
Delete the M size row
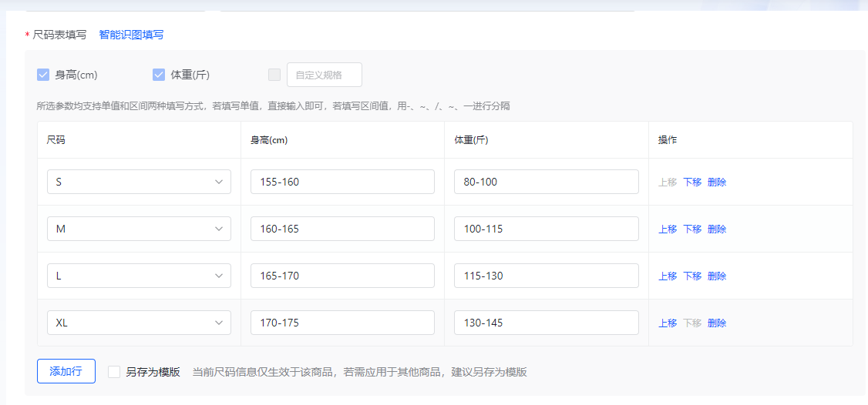tap(717, 229)
